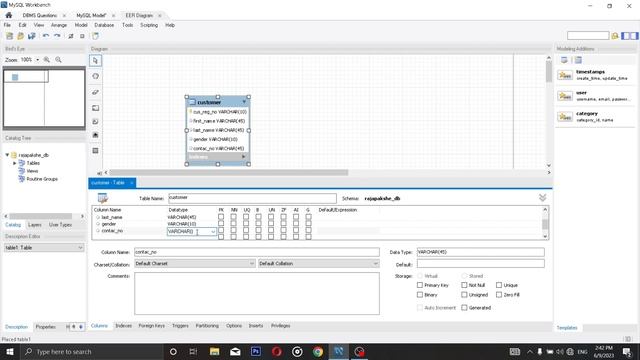Switch to the User Types tab
Viewport: 640px width, 360px height.
pos(60,225)
